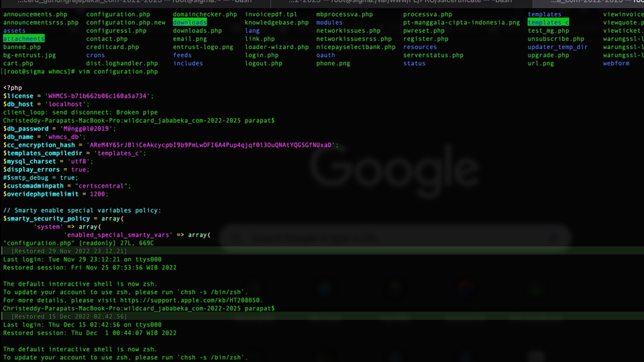Click mbprocessva.php in the listing
Screen dimensions: 644x362
point(345,14)
